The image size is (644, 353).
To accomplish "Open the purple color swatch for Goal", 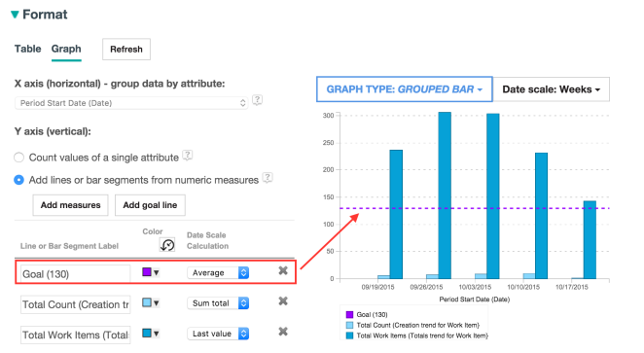I will 151,272.
